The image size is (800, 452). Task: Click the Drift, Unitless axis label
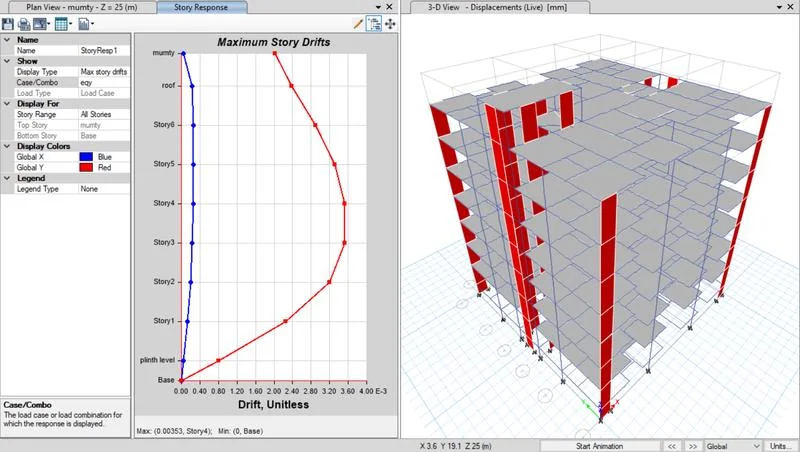coord(273,405)
